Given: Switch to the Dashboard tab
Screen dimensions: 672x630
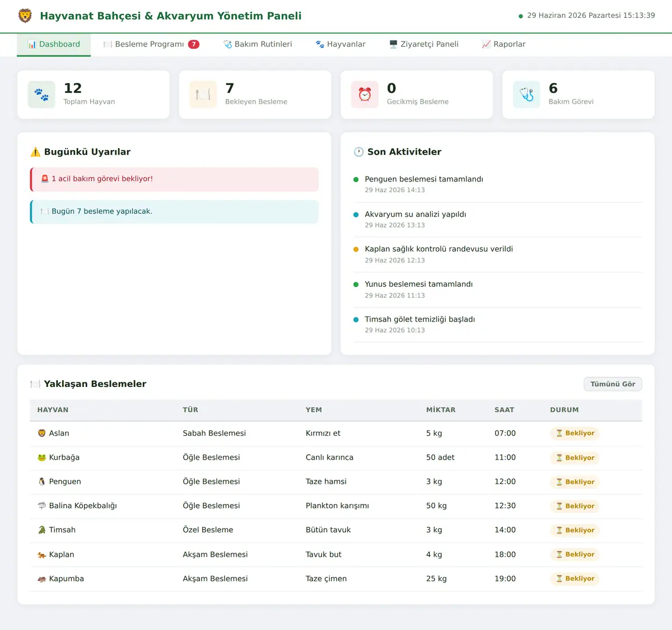Looking at the screenshot, I should [54, 44].
